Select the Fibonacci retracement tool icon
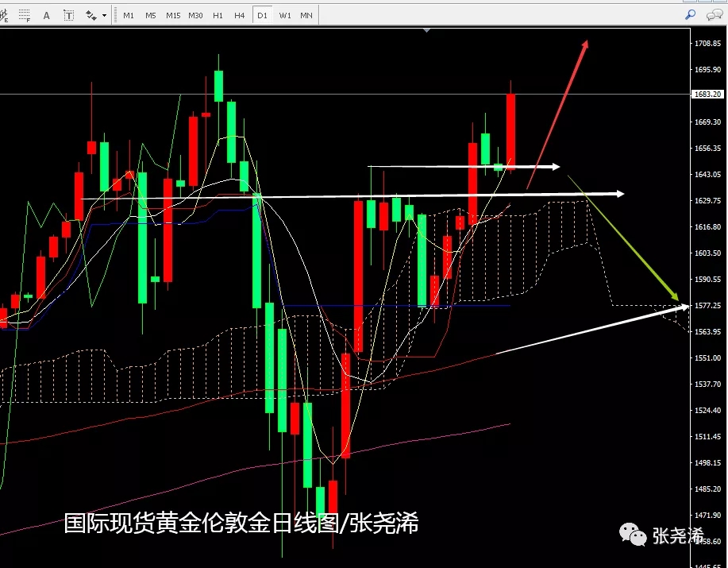The height and width of the screenshot is (568, 728). (24, 15)
